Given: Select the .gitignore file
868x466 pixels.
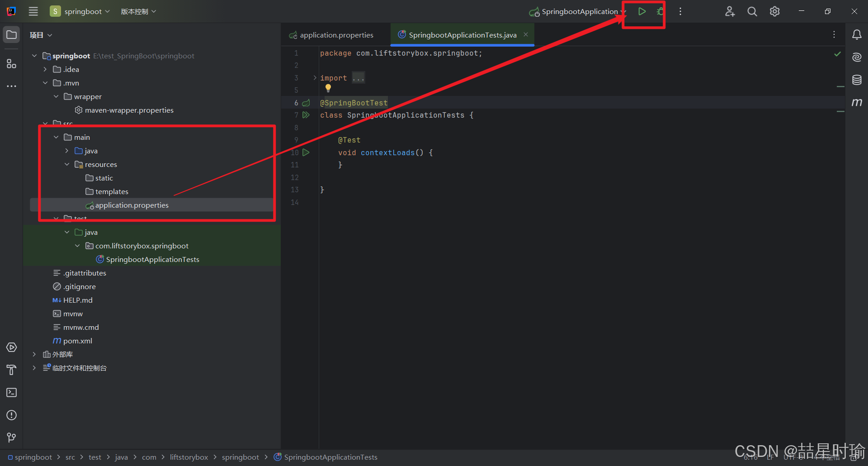Looking at the screenshot, I should click(79, 286).
